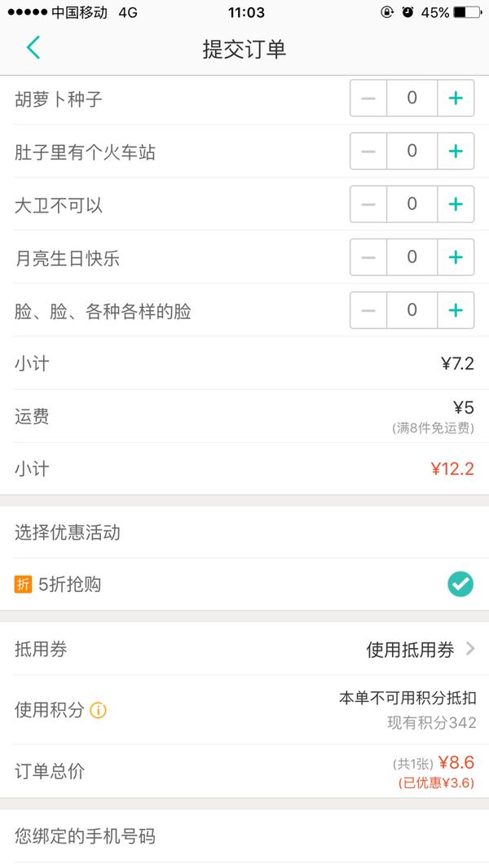Toggle the 5折抢购 checkmark selection

click(460, 584)
